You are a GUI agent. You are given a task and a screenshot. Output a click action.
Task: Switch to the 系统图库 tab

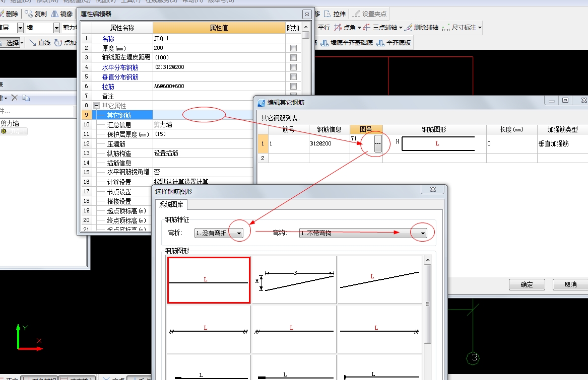(x=171, y=205)
